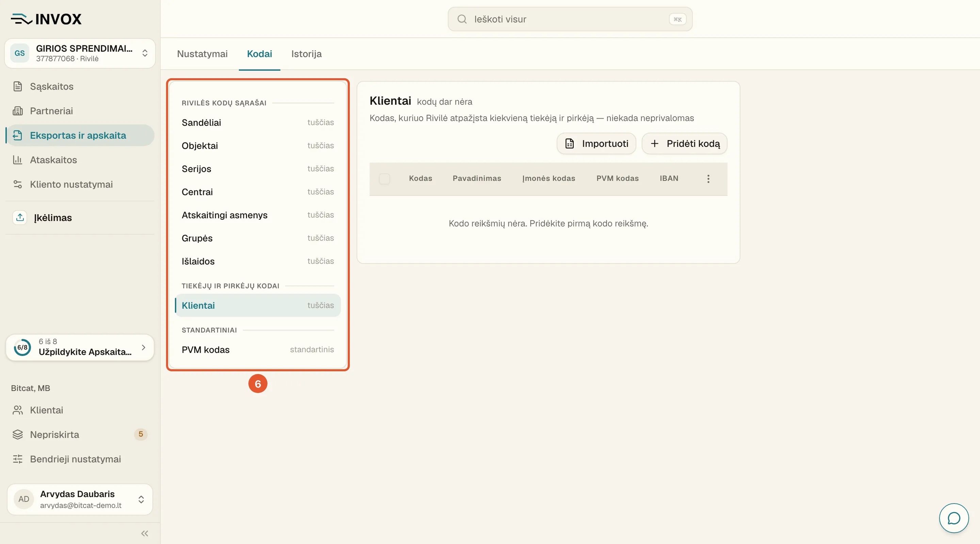The width and height of the screenshot is (980, 544).
Task: Click the Įkėlimas upload button
Action: pyautogui.click(x=80, y=218)
